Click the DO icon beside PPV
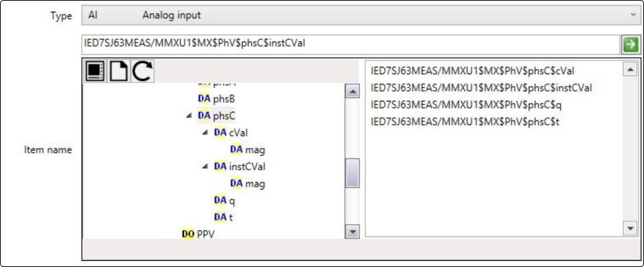Image resolution: width=644 pixels, height=267 pixels. [188, 234]
